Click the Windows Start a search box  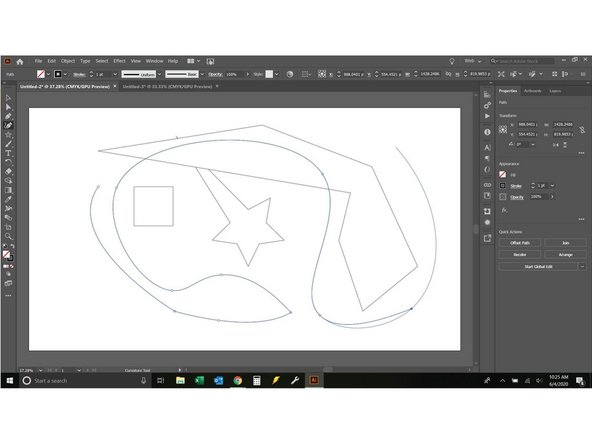(86, 381)
